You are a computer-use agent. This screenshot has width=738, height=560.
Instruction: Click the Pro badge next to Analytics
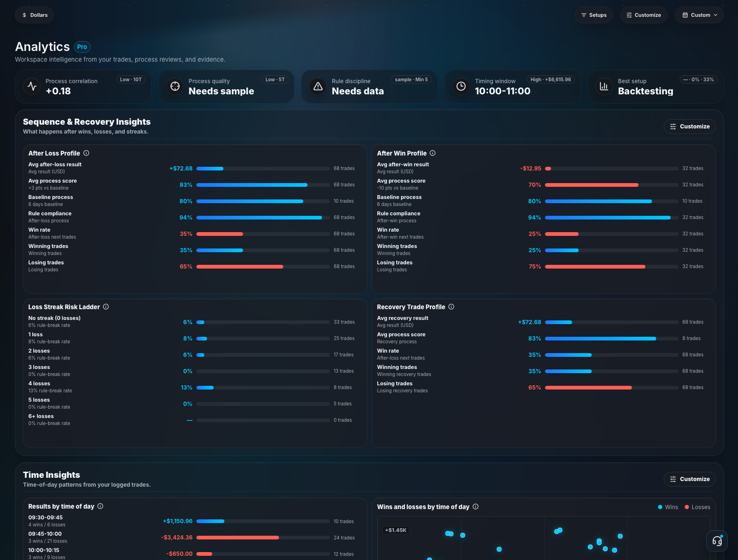point(82,47)
